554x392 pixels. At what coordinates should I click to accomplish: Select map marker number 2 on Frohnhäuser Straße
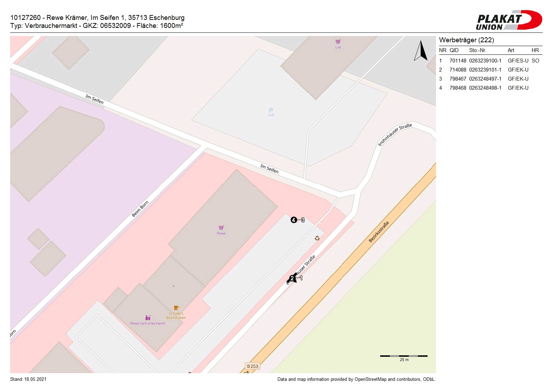(292, 278)
